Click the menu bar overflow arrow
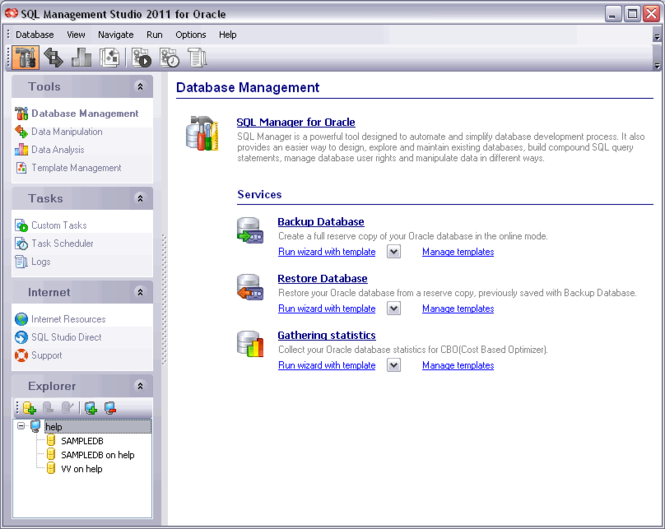 [657, 37]
